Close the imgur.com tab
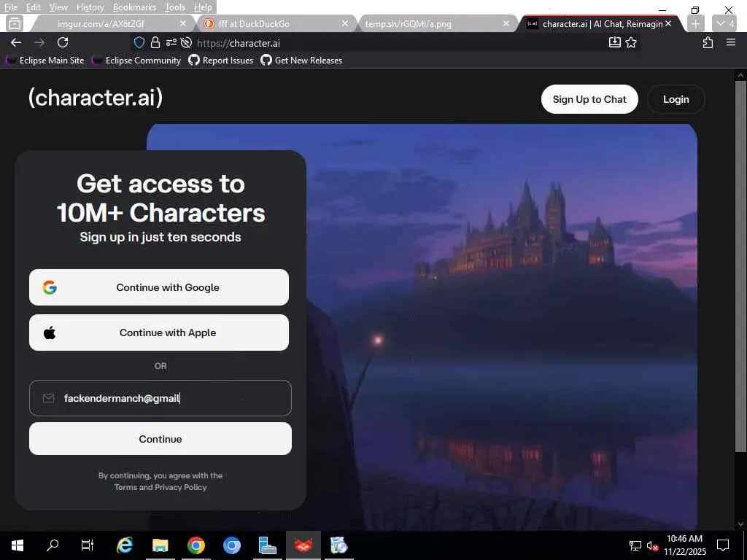The width and height of the screenshot is (747, 560). (x=183, y=23)
